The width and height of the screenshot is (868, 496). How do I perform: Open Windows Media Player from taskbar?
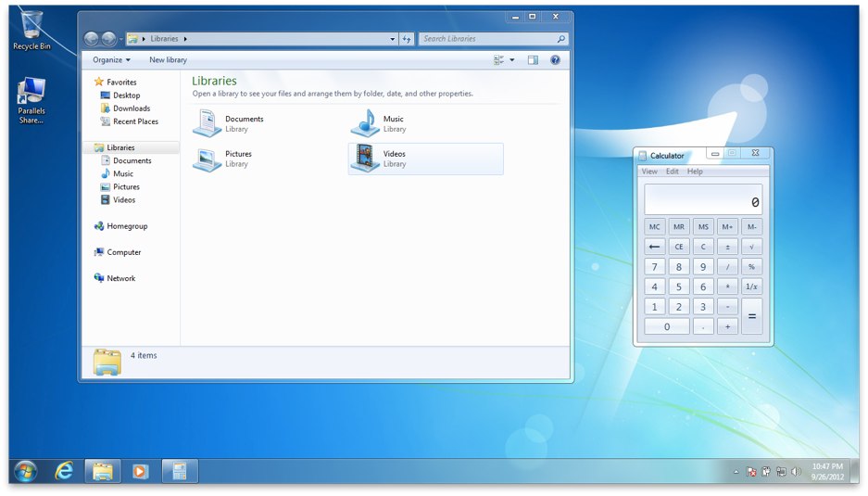[x=140, y=471]
